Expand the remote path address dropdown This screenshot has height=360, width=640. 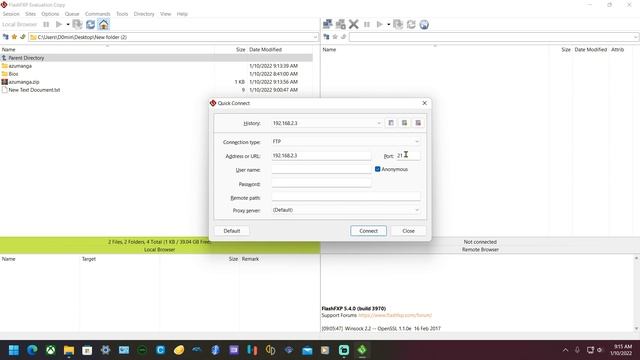point(636,37)
